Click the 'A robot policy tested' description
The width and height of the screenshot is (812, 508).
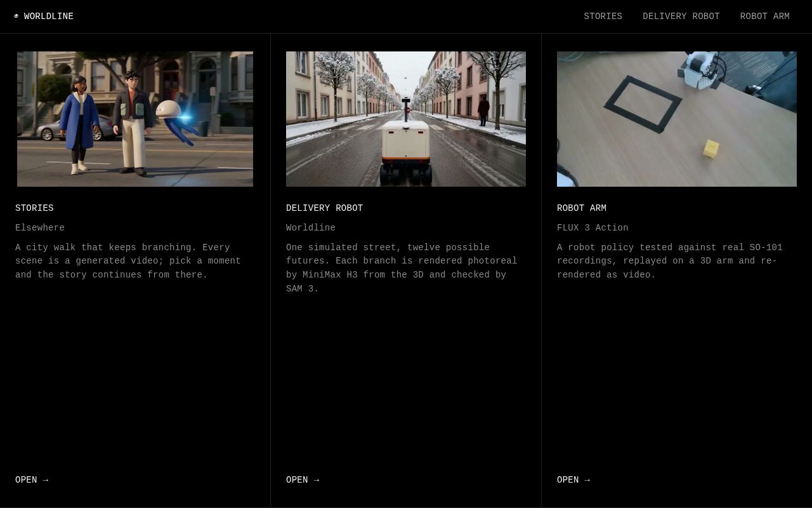click(x=670, y=261)
